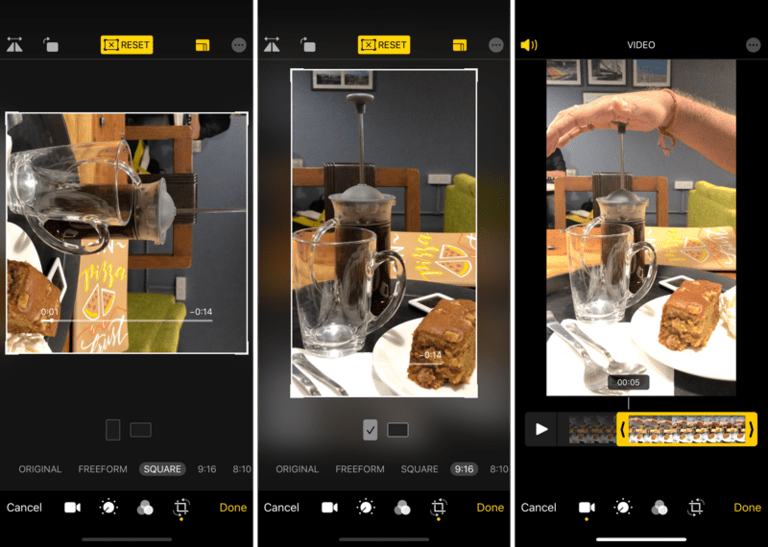The width and height of the screenshot is (768, 547).
Task: Tap filters circles icon in right screen
Action: coord(659,508)
